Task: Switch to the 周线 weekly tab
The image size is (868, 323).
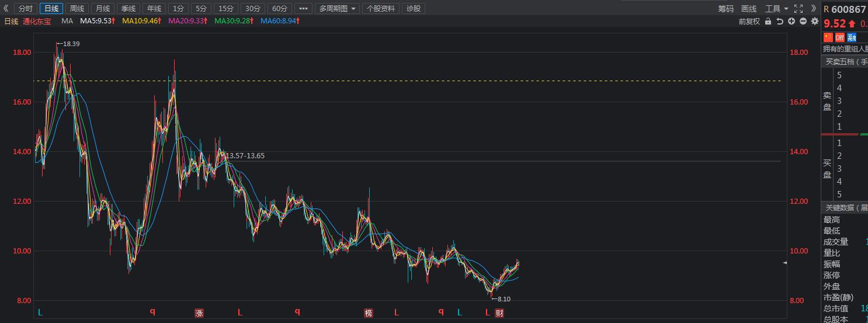Action: [x=77, y=8]
